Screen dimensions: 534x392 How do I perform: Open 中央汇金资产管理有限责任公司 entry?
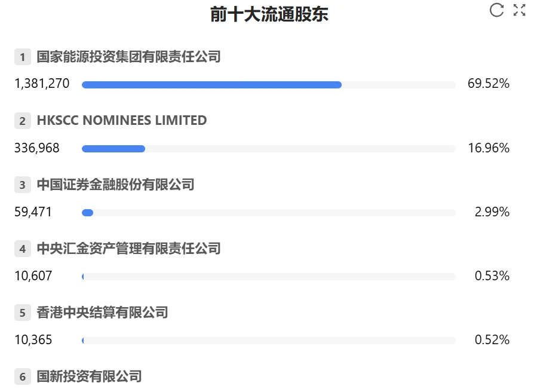[128, 249]
